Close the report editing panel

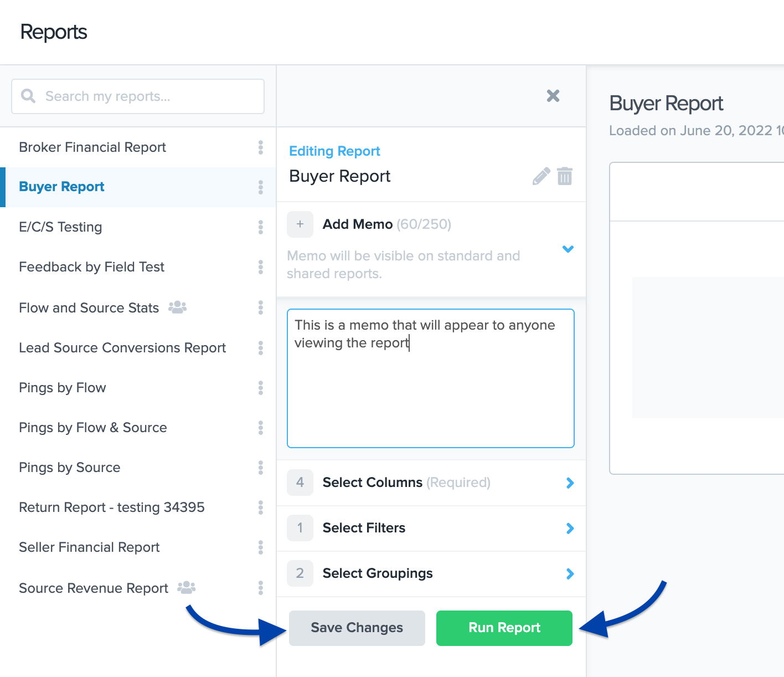point(553,96)
